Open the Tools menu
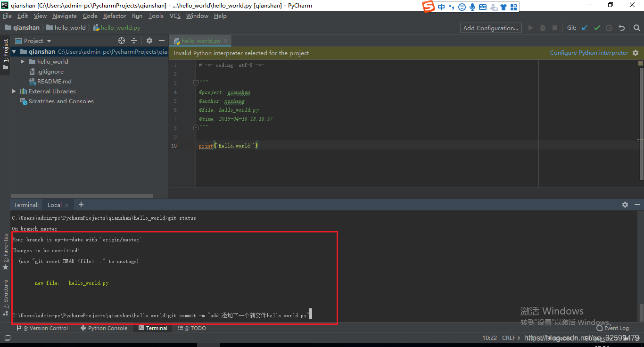Viewport: 644px width, 347px height. click(156, 16)
